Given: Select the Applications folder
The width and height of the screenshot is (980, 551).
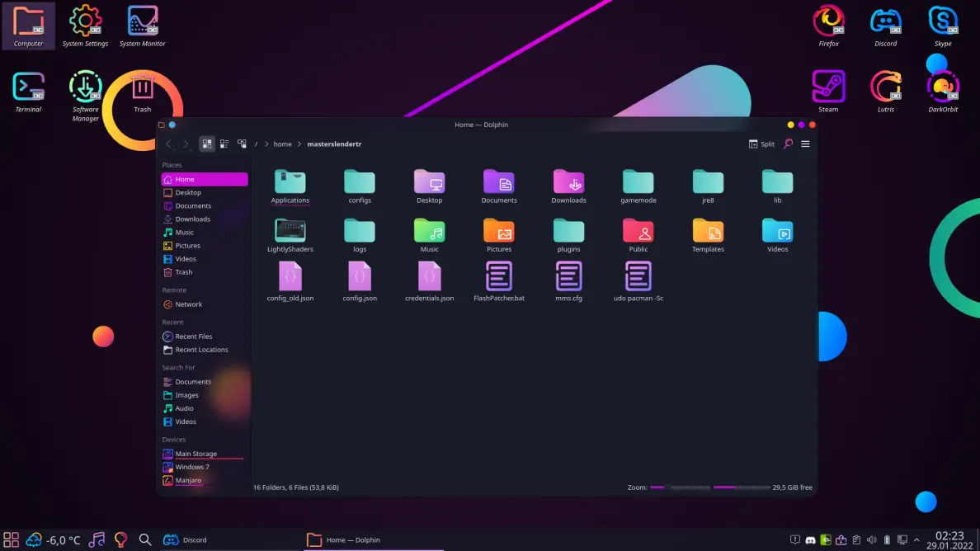Looking at the screenshot, I should pos(290,186).
